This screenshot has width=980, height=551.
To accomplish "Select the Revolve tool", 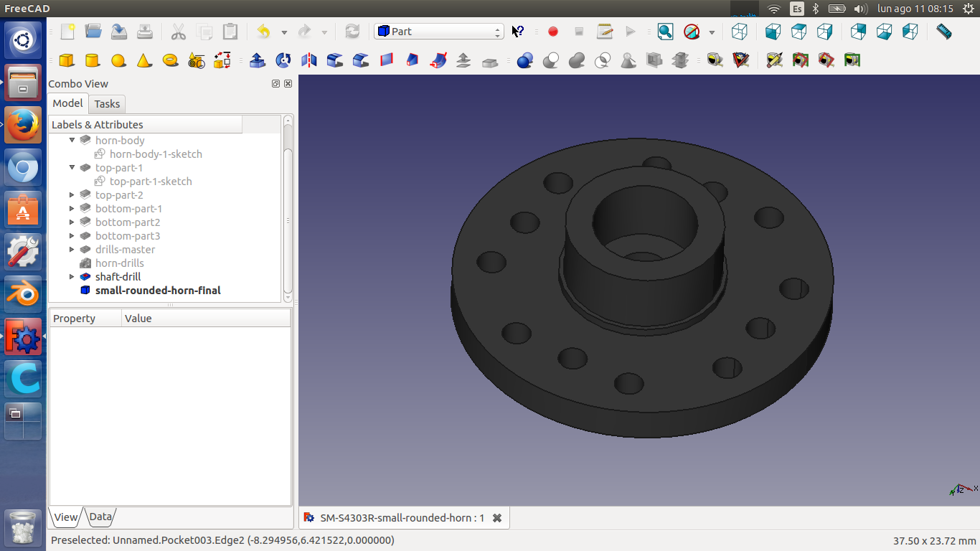I will [x=283, y=60].
